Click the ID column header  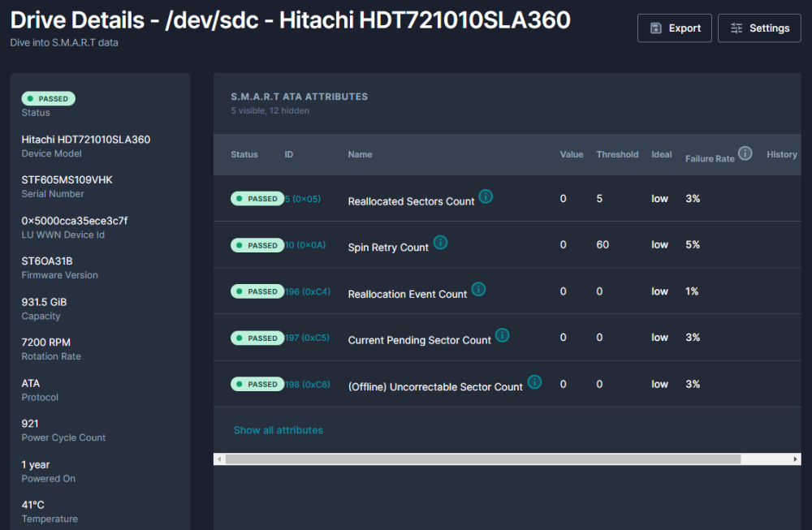click(289, 154)
